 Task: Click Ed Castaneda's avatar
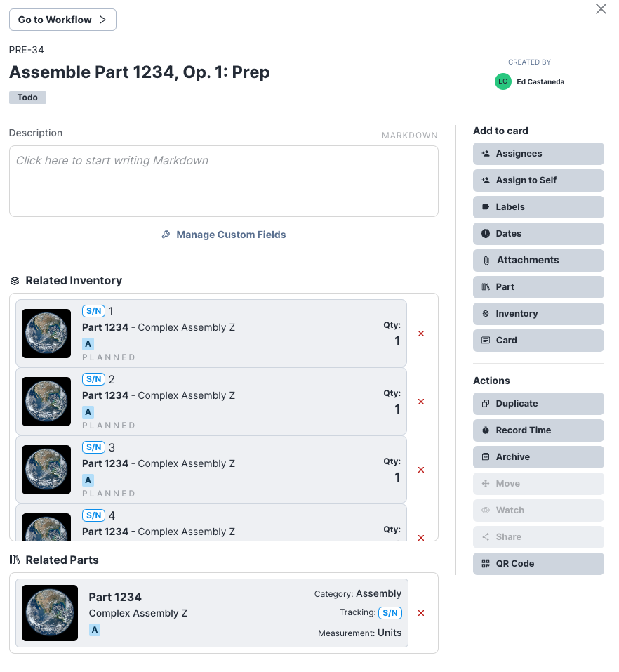point(502,81)
